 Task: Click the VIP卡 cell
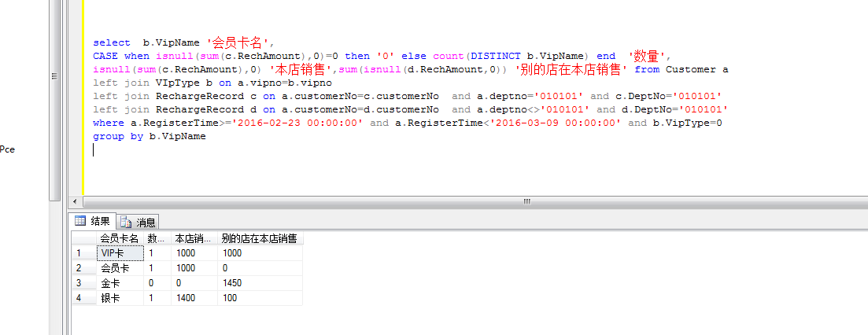[x=120, y=253]
